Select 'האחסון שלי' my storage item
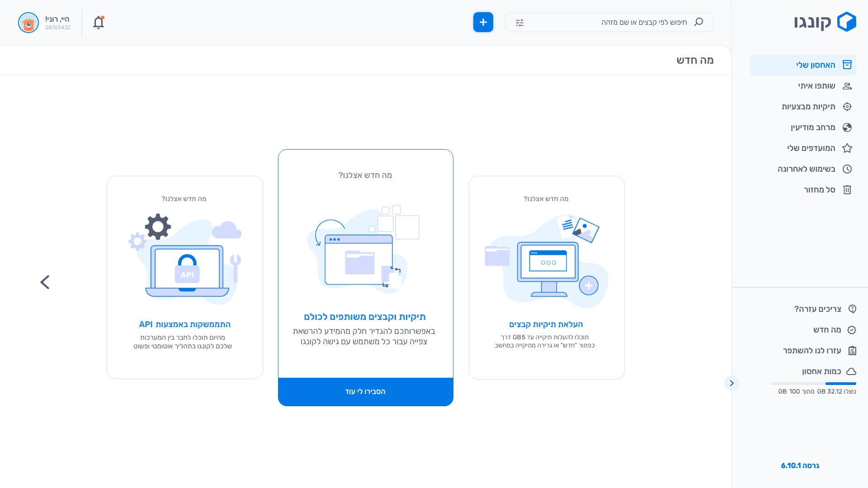 [x=815, y=65]
